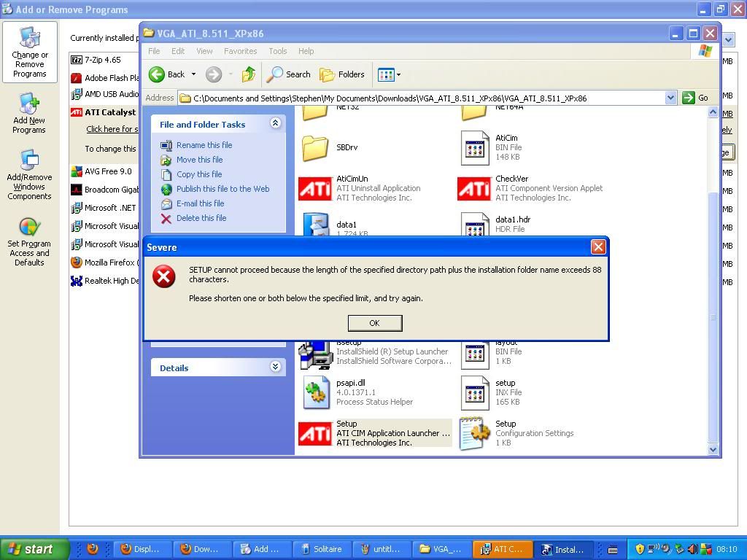Click Rename this file
The height and width of the screenshot is (560, 747).
[204, 145]
